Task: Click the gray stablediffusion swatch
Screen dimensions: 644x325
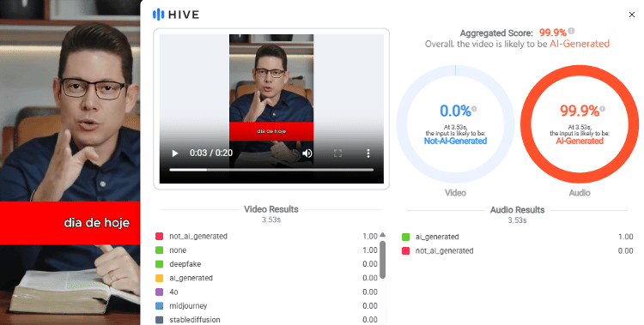Action: 160,320
